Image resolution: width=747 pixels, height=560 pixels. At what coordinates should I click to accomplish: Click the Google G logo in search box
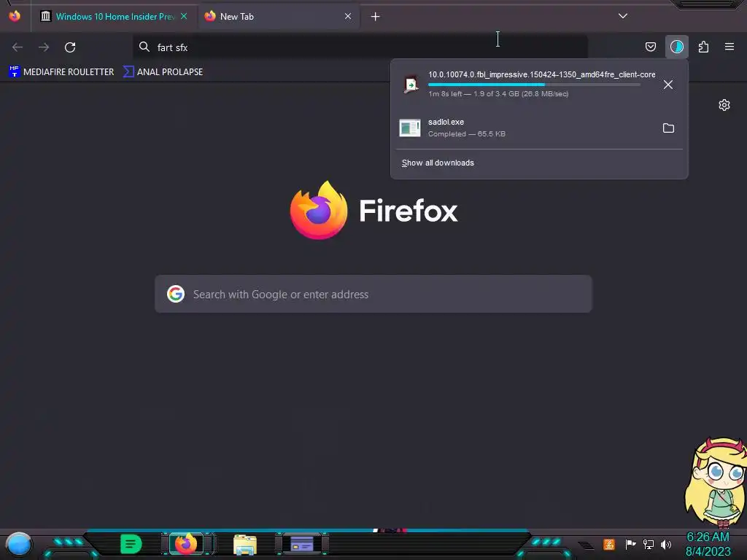click(176, 294)
